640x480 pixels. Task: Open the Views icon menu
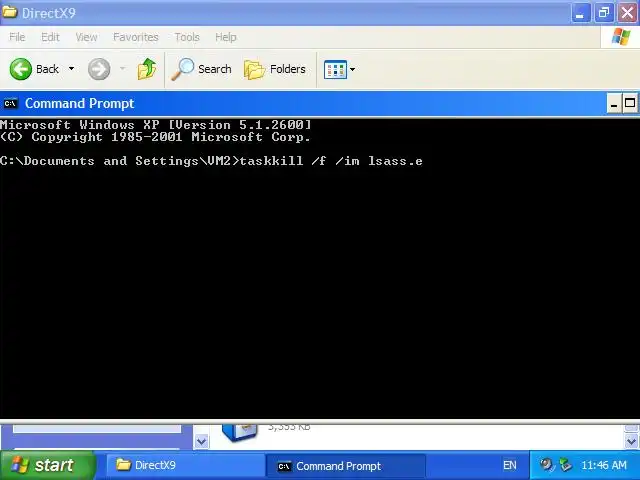(x=335, y=69)
